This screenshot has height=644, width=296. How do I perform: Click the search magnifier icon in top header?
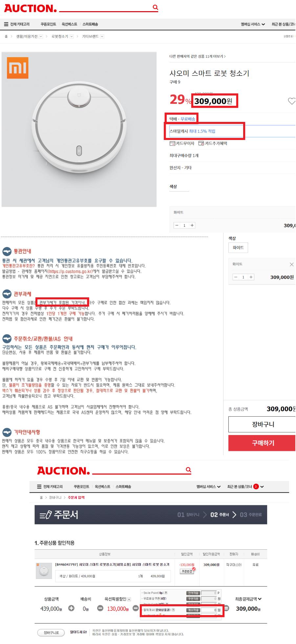pos(156,7)
